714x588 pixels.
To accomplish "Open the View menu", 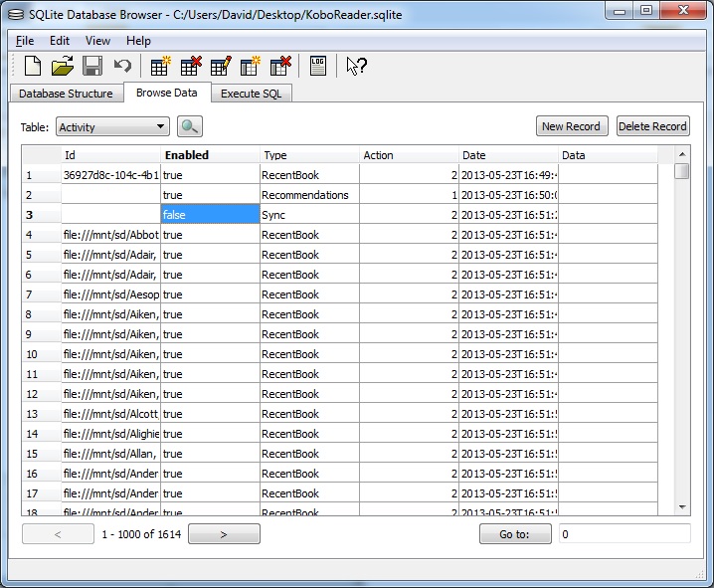I will tap(97, 41).
